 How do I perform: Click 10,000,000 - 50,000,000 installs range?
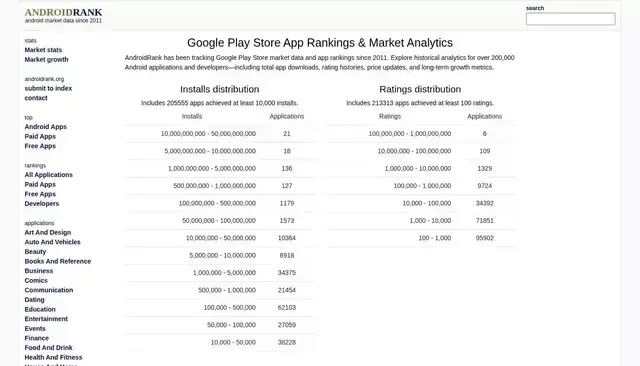(221, 238)
